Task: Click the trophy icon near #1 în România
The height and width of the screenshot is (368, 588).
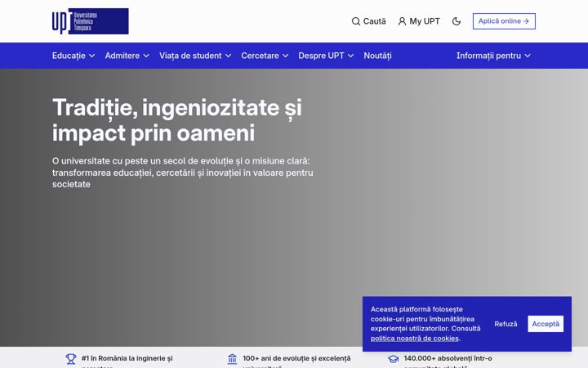Action: click(x=71, y=359)
